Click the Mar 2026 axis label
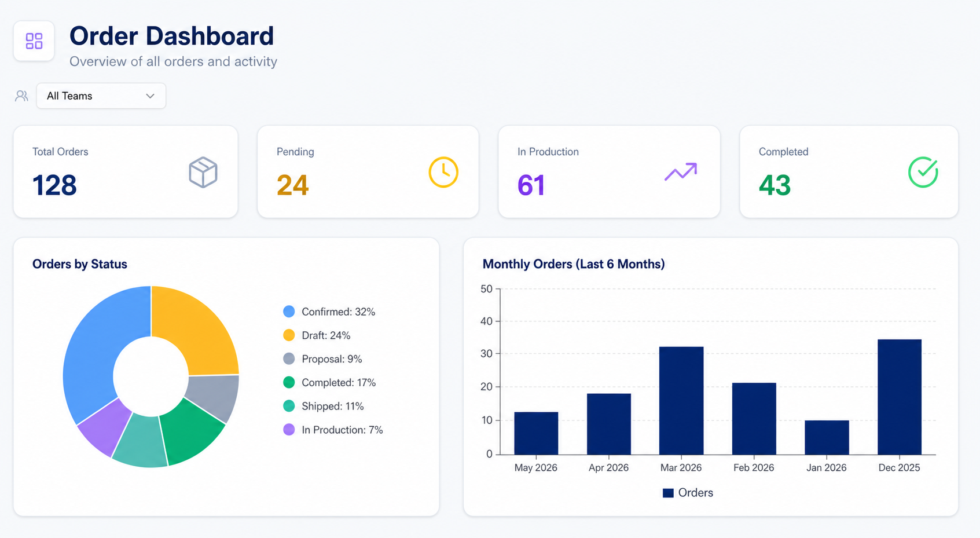 (x=681, y=467)
